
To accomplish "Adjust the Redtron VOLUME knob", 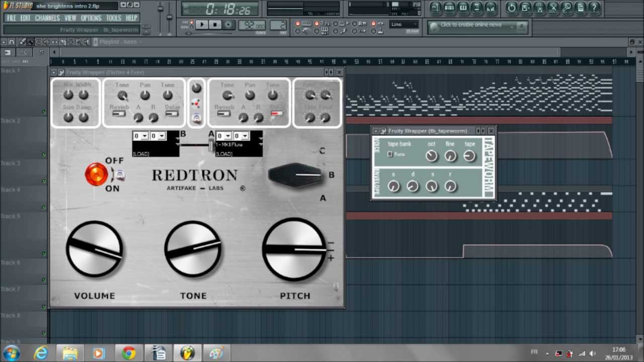I will 94,248.
